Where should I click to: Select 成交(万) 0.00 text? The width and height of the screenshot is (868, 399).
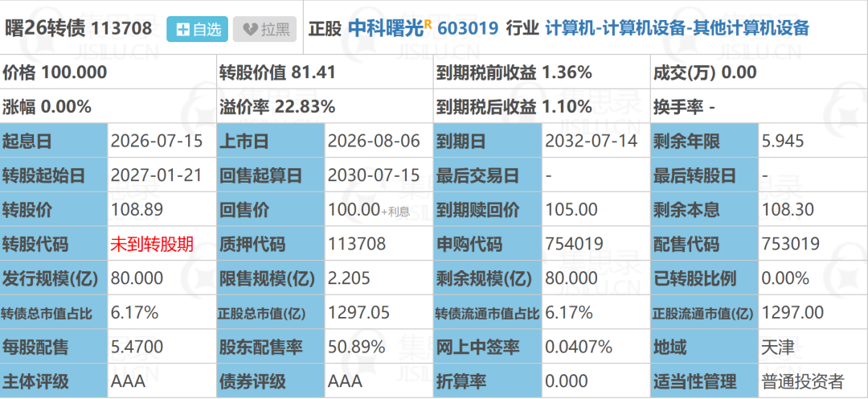[705, 72]
